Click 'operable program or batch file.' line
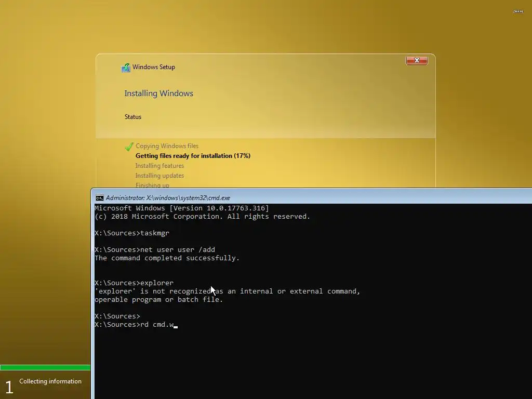The image size is (532, 399). point(159,300)
